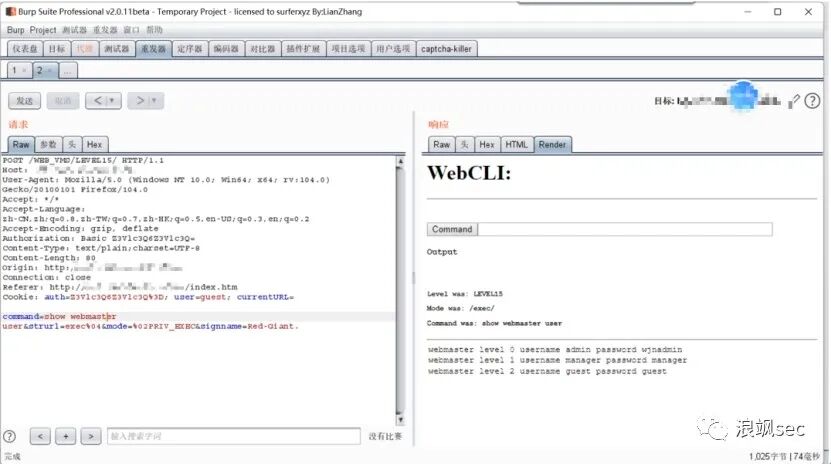The image size is (831, 464).
Task: Open the 重发器 menu in menu bar
Action: (x=105, y=30)
